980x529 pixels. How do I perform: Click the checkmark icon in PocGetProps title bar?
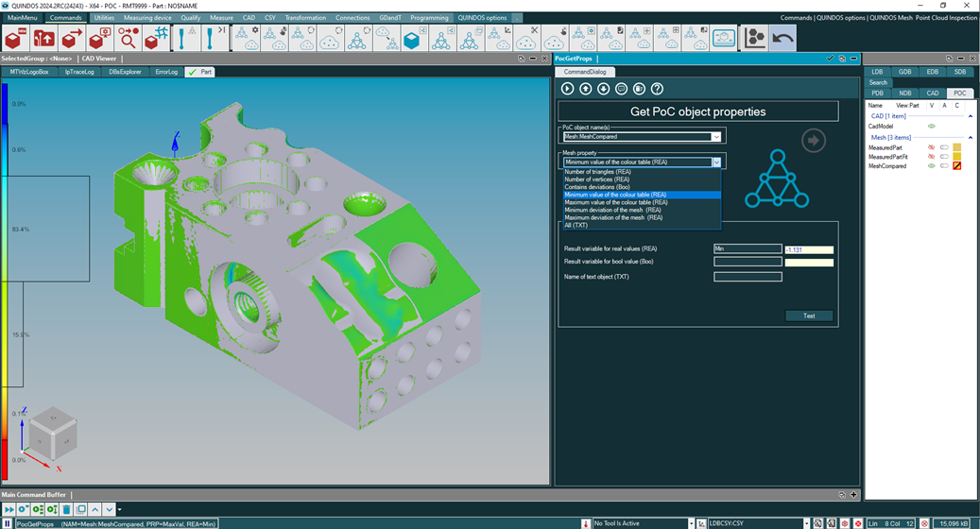(830, 58)
